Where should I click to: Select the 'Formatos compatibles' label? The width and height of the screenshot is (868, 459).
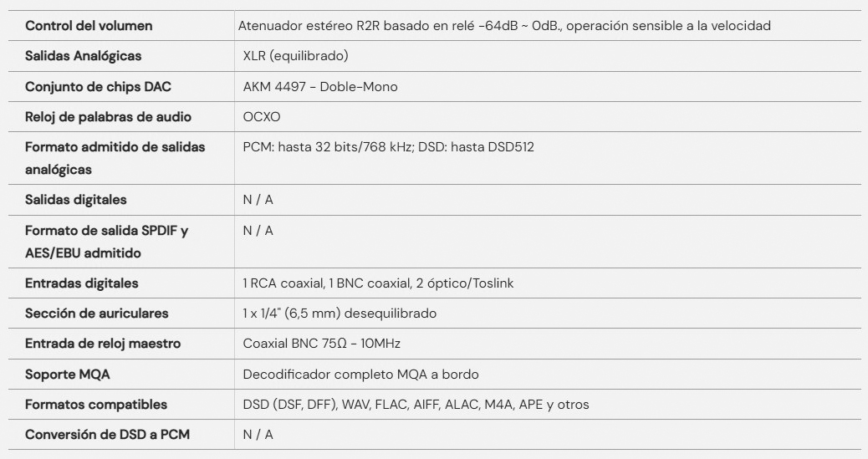(x=96, y=405)
